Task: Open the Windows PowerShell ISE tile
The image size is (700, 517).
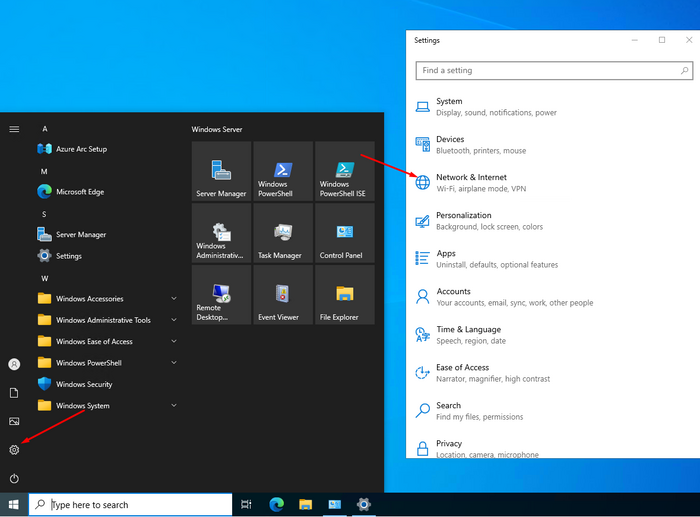Action: 345,171
